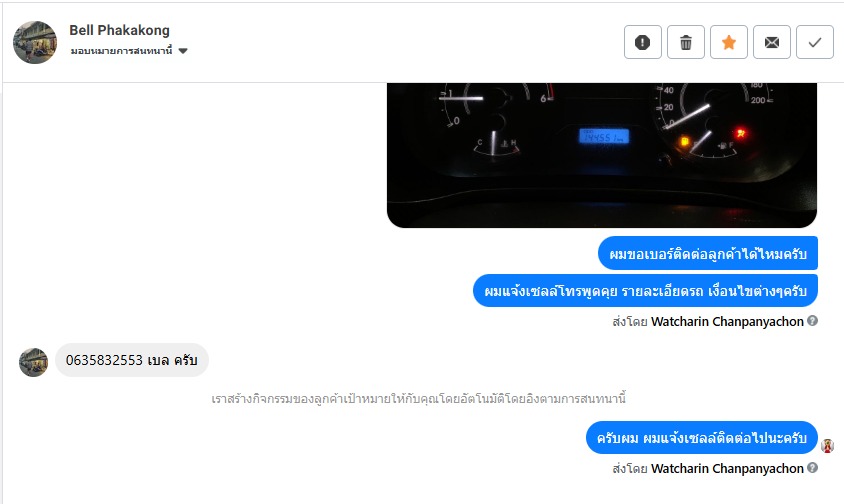Image resolution: width=844 pixels, height=504 pixels.
Task: Click help icon beside last Watcharin Chanpanyachon
Action: (813, 468)
